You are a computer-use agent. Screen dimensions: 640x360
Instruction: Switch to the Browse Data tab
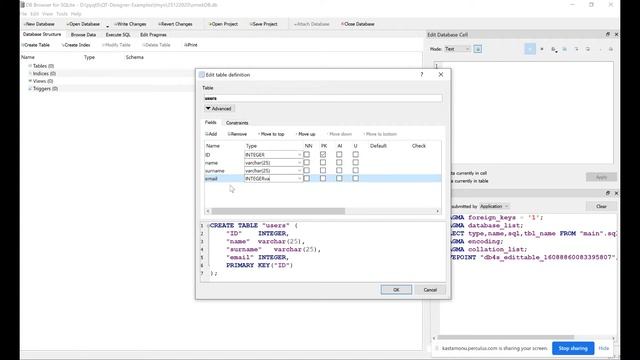(x=83, y=35)
